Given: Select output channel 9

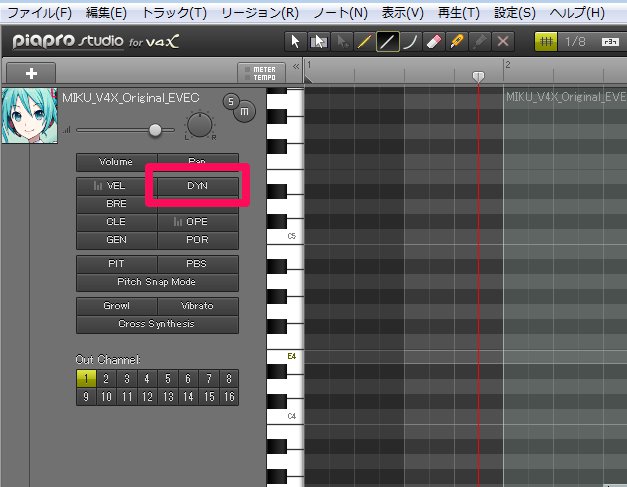Looking at the screenshot, I should pos(86,397).
